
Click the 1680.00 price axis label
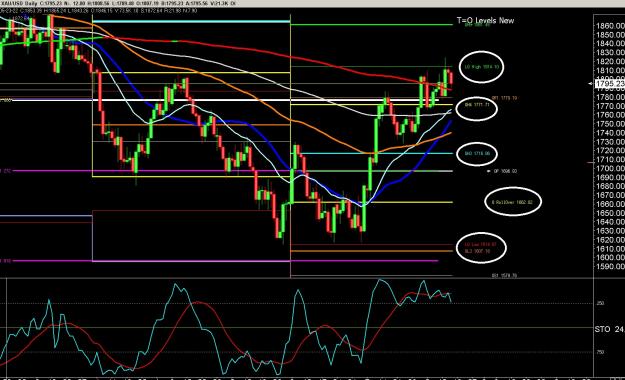pos(610,186)
